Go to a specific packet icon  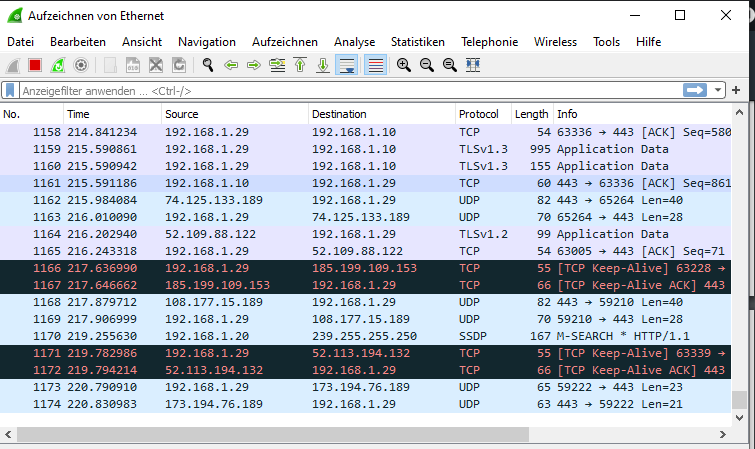[x=277, y=65]
